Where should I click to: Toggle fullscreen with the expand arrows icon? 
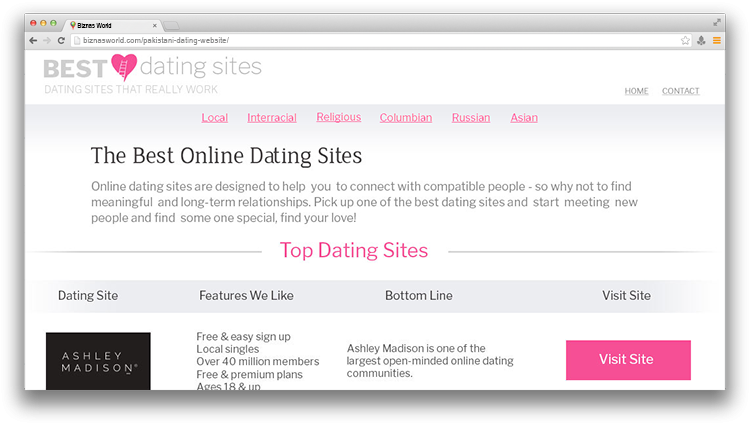(717, 22)
